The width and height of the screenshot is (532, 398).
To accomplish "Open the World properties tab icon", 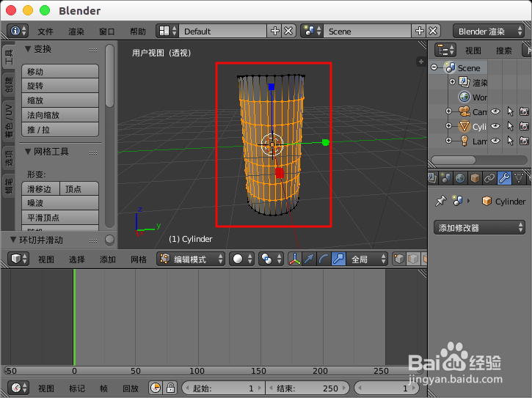I will [x=460, y=178].
